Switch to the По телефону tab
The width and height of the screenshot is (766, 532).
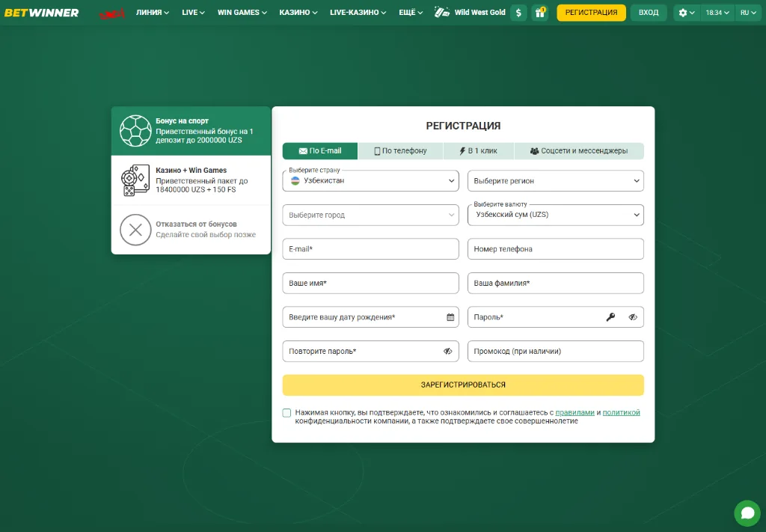tap(401, 151)
